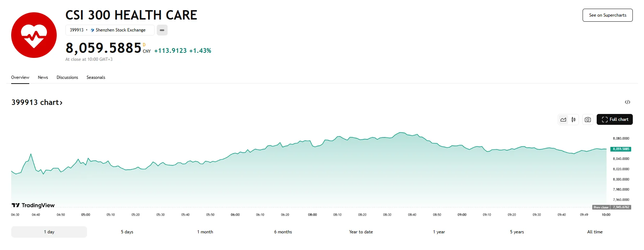
Task: Open the News tab
Action: click(43, 77)
